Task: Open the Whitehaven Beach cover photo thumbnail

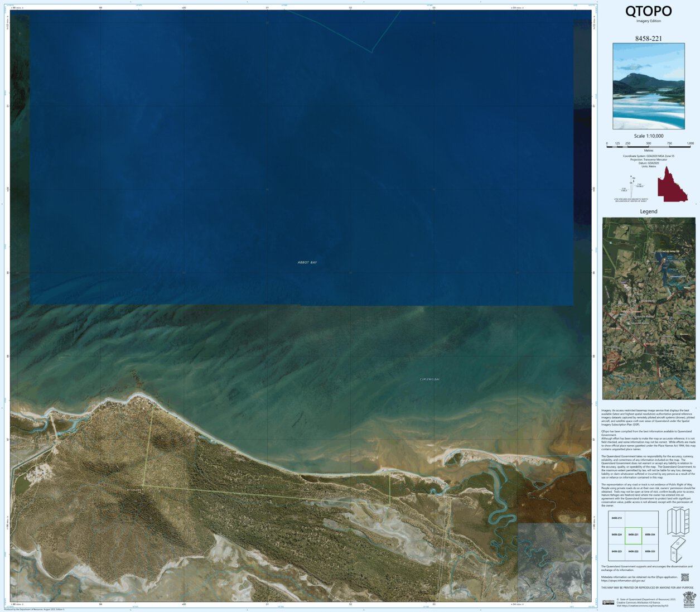Action: [x=650, y=86]
